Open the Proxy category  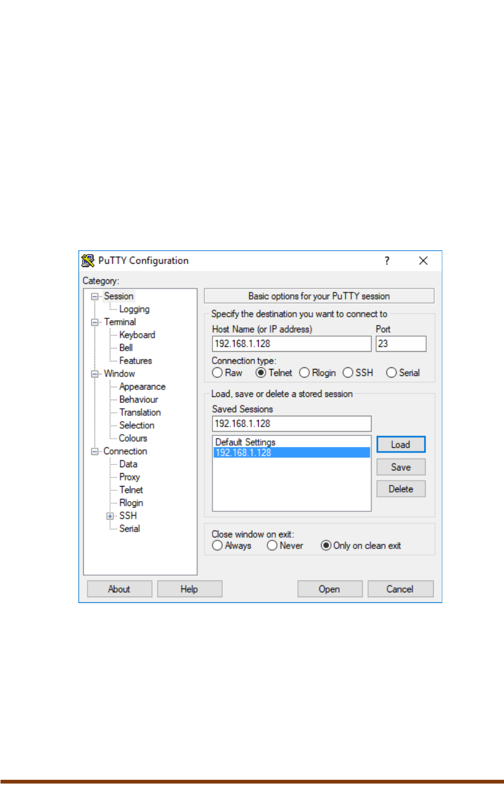pyautogui.click(x=129, y=477)
